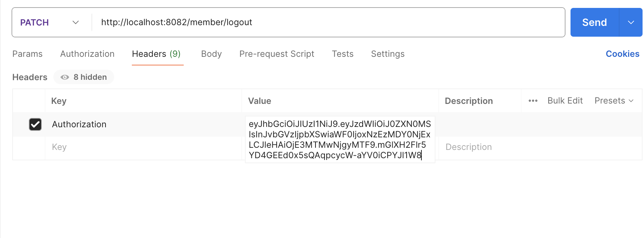Open the Authorization tab
The width and height of the screenshot is (644, 238).
[87, 54]
